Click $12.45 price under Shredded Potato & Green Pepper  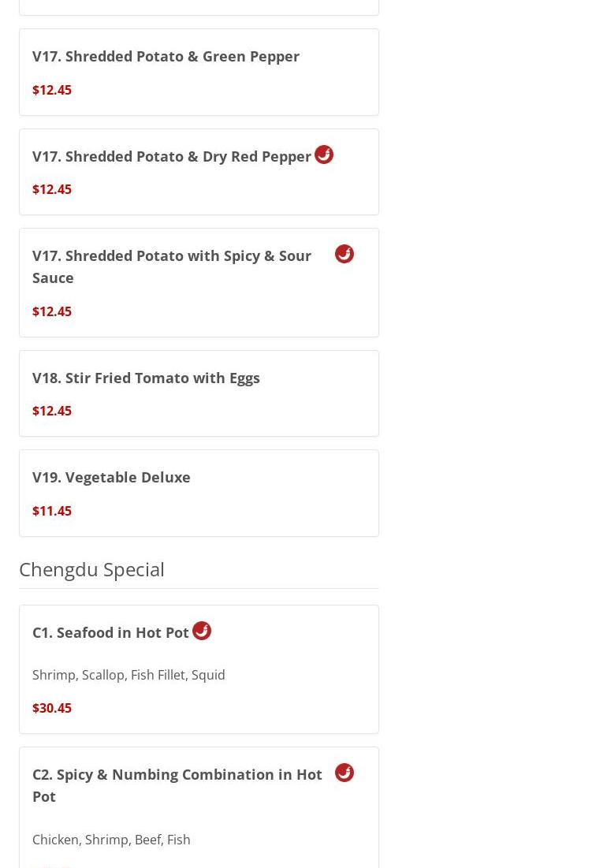click(x=52, y=90)
